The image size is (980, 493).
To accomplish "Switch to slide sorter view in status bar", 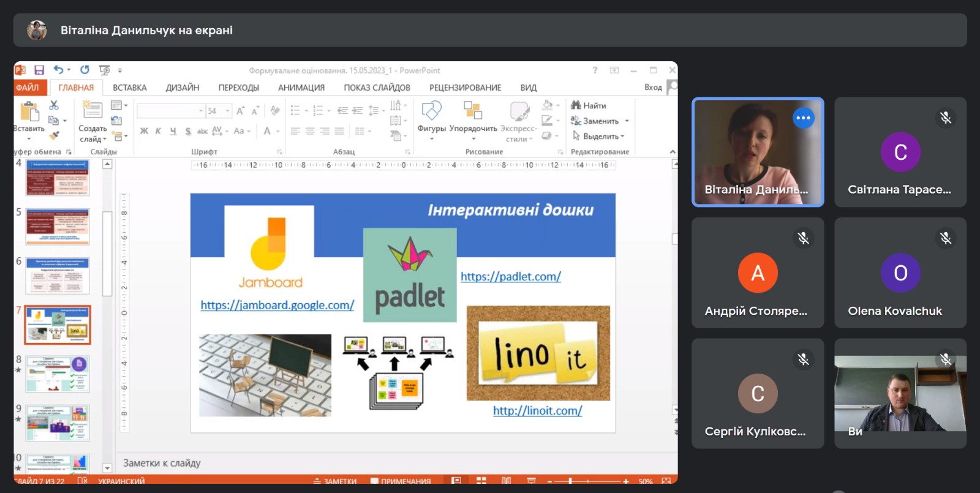I will 481,481.
